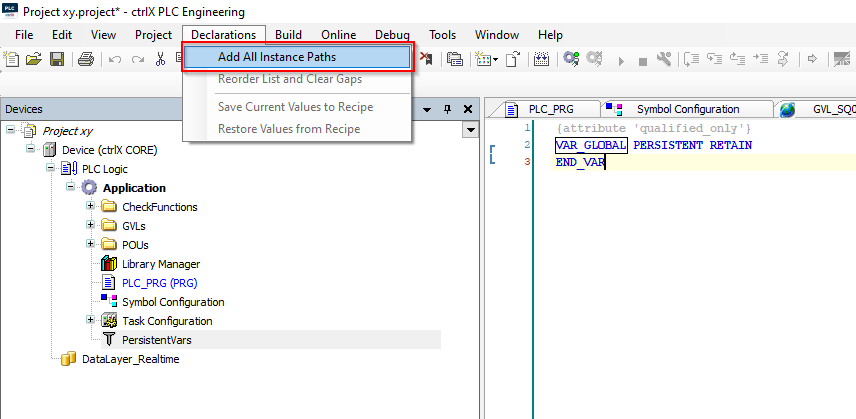Expand the CheckFunctions folder
Image resolution: width=856 pixels, height=419 pixels.
click(x=91, y=206)
